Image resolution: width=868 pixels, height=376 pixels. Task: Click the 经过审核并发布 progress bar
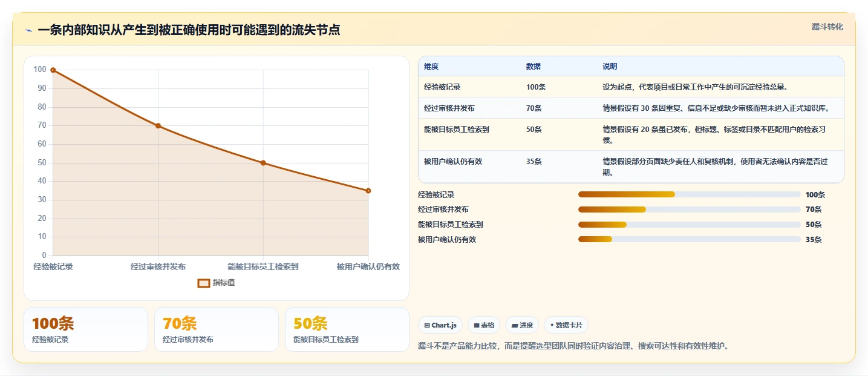click(690, 209)
